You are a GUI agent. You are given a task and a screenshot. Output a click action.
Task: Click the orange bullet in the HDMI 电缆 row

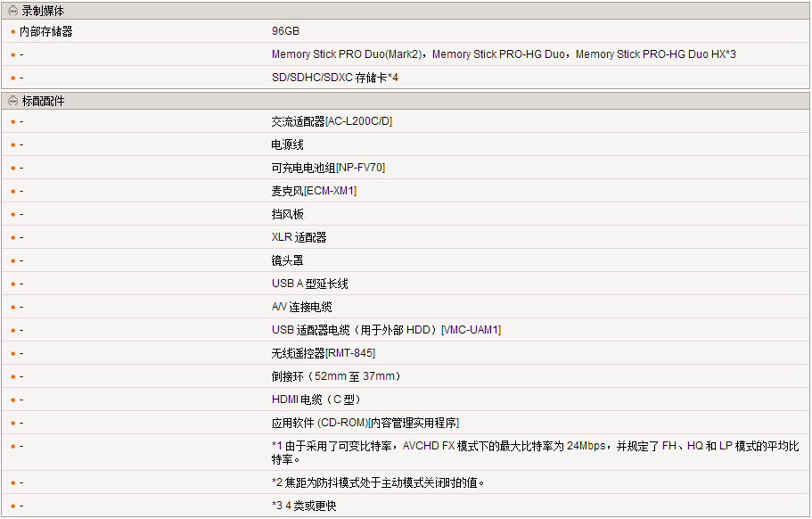click(12, 400)
